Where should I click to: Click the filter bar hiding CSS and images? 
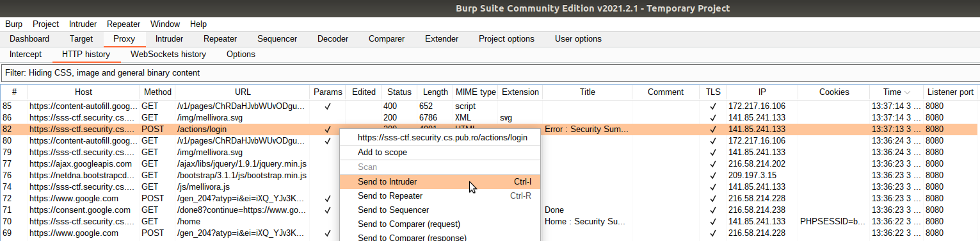click(x=490, y=73)
